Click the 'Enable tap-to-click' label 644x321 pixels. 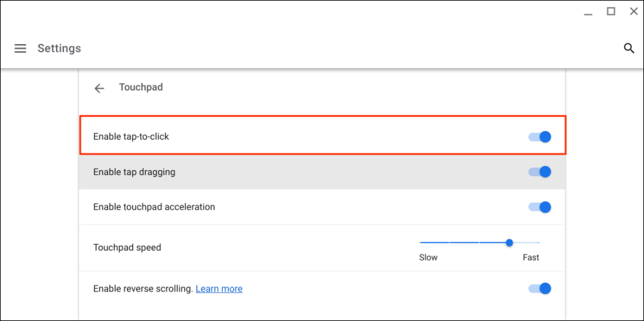point(131,137)
